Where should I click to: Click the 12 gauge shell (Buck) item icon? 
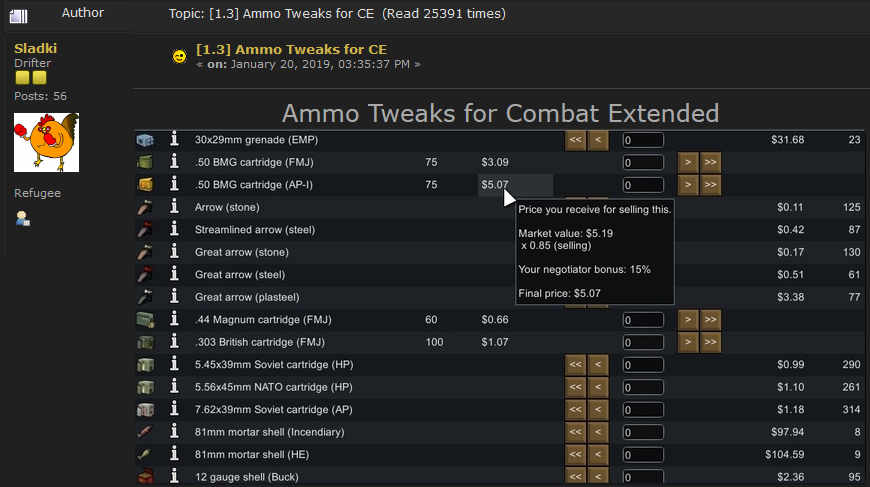[146, 477]
